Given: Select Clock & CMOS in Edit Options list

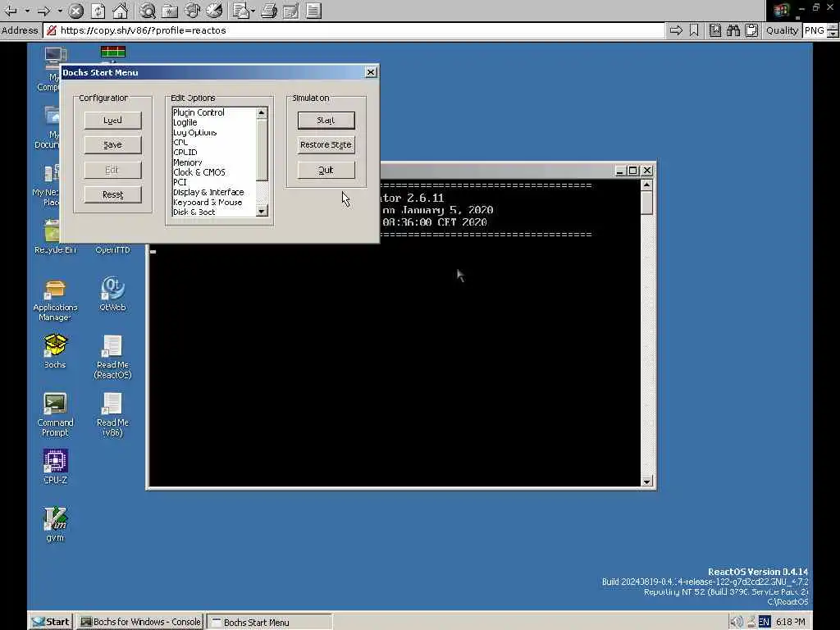Looking at the screenshot, I should click(x=199, y=172).
